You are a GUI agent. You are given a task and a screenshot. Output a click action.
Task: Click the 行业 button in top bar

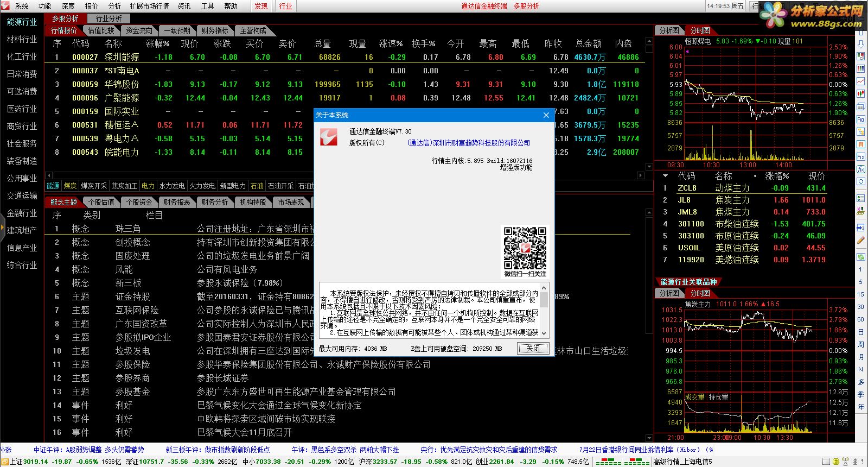tap(285, 6)
